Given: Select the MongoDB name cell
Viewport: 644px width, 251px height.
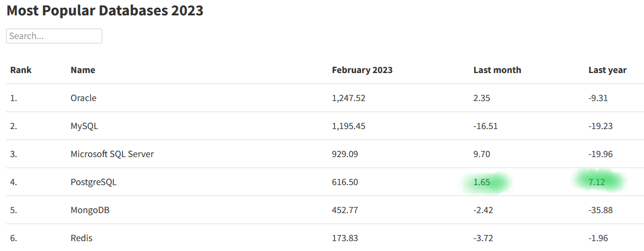Looking at the screenshot, I should pos(90,210).
